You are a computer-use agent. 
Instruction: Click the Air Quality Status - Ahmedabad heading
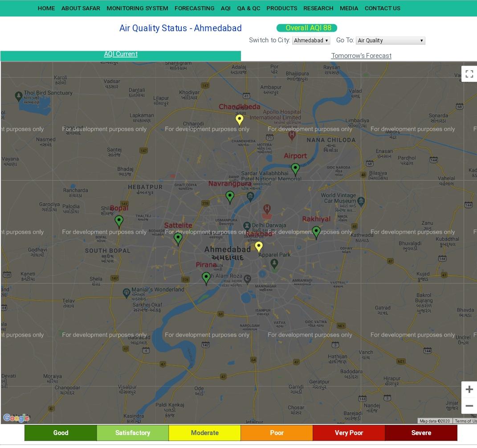click(x=180, y=28)
